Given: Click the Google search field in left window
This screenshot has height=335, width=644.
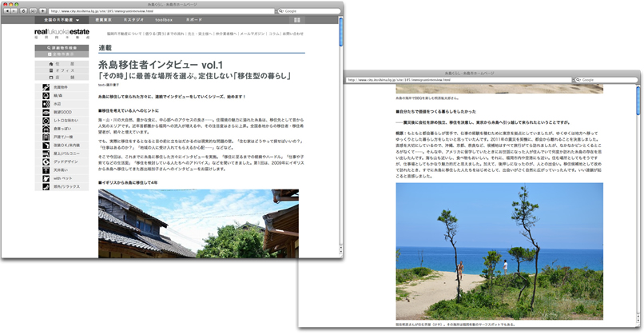Looking at the screenshot, I should coord(309,11).
